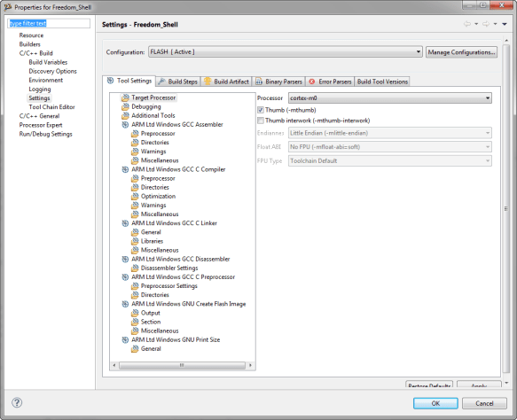Click the Section option icon
The height and width of the screenshot is (420, 517).
coord(135,322)
